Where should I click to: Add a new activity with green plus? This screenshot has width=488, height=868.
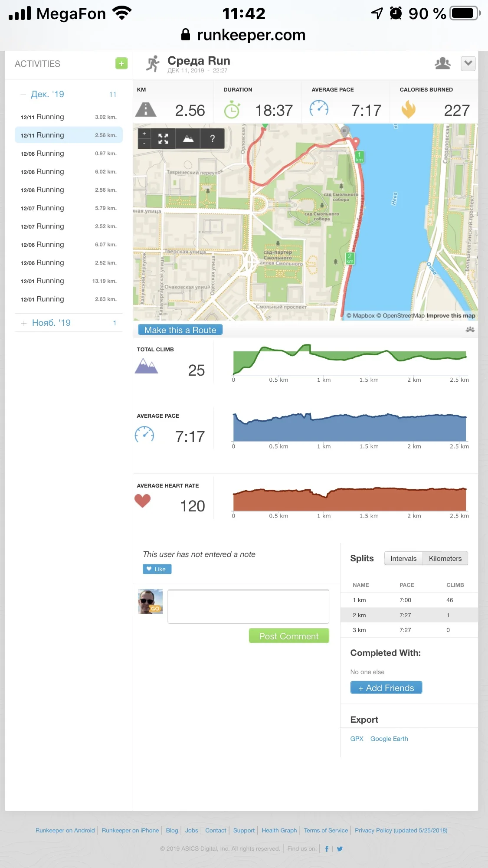click(x=121, y=63)
